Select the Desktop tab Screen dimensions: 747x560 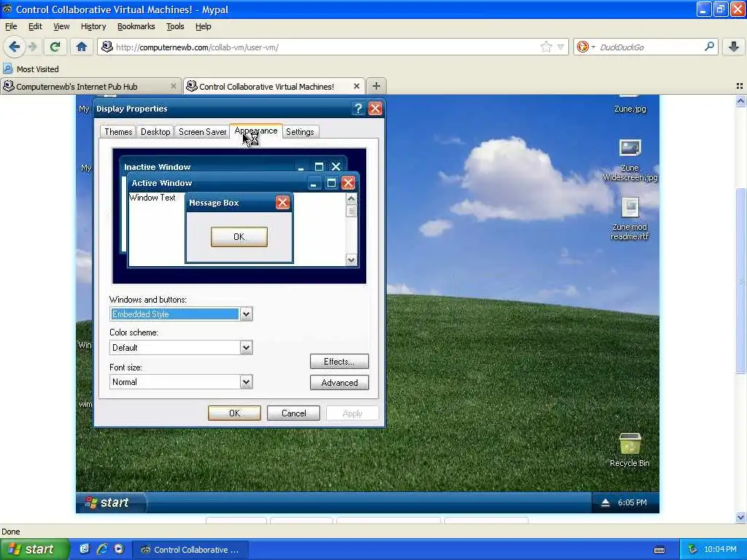155,132
